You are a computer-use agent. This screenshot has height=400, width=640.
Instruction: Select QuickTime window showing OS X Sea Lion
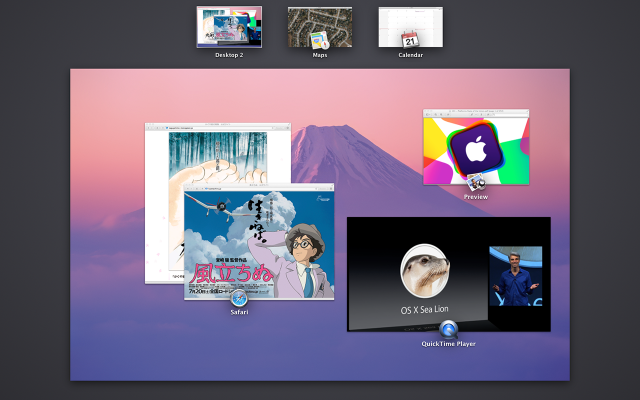[449, 274]
